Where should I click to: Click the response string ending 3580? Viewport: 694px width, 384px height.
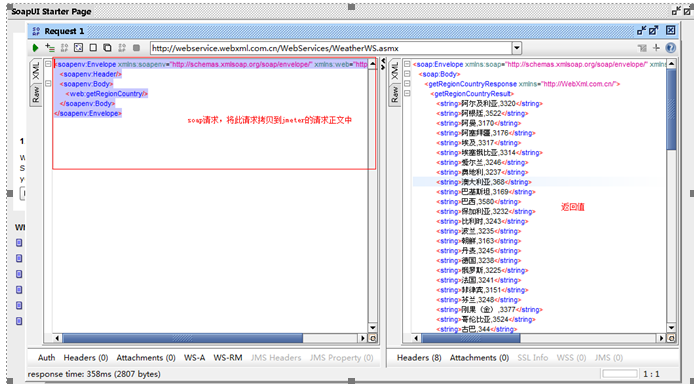[480, 202]
